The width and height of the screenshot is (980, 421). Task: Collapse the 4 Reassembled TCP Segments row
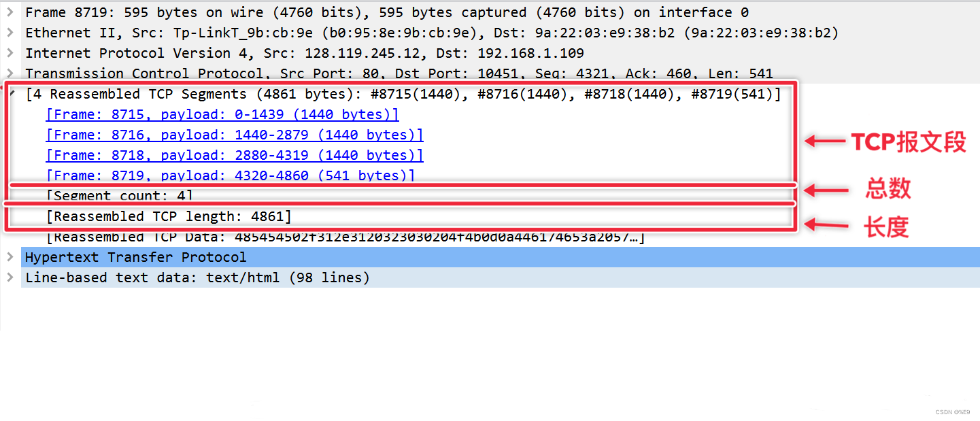point(11,93)
